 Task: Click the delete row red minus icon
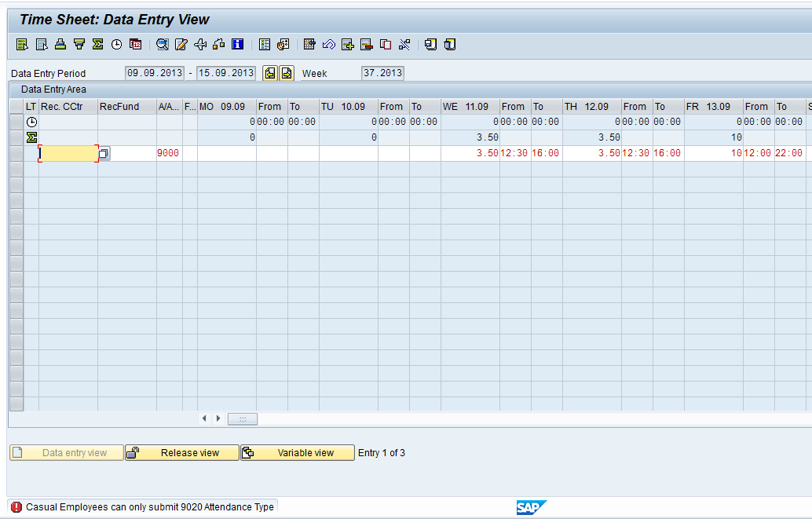coord(367,45)
